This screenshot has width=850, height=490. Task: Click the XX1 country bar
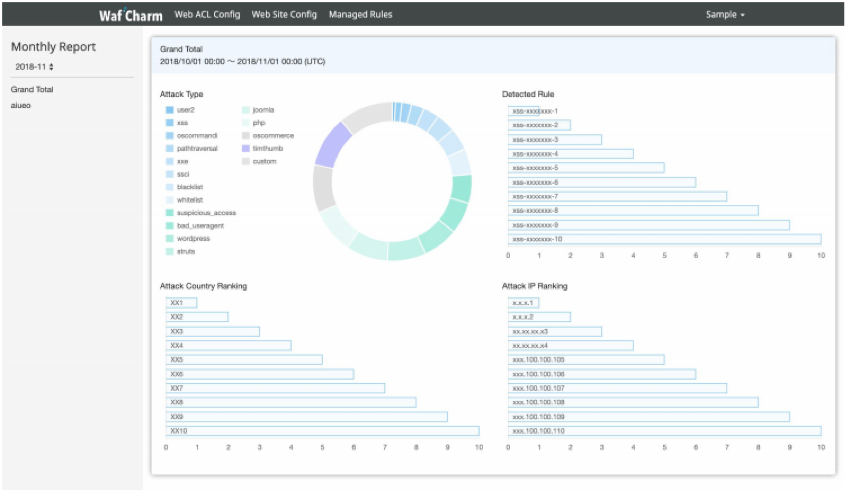(x=181, y=303)
